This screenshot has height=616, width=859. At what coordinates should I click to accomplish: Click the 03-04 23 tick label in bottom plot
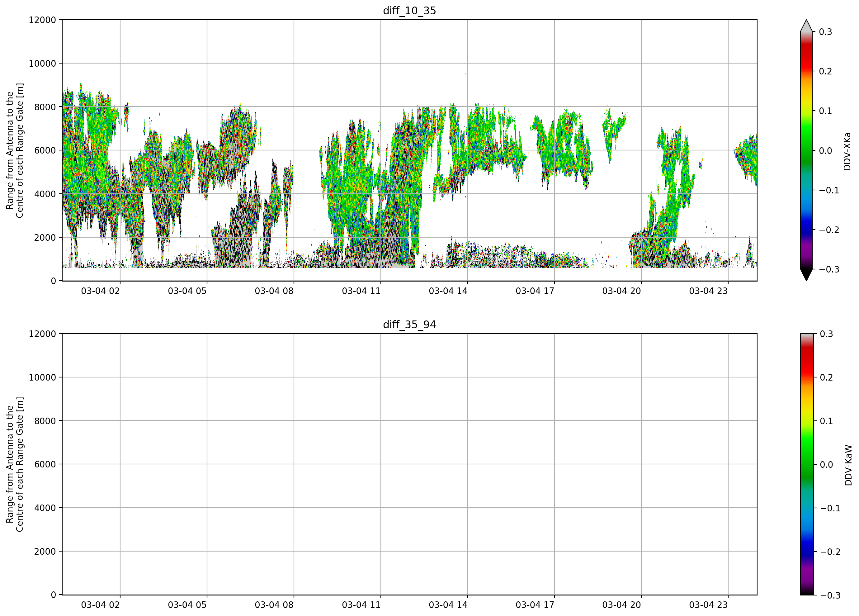[x=708, y=605]
